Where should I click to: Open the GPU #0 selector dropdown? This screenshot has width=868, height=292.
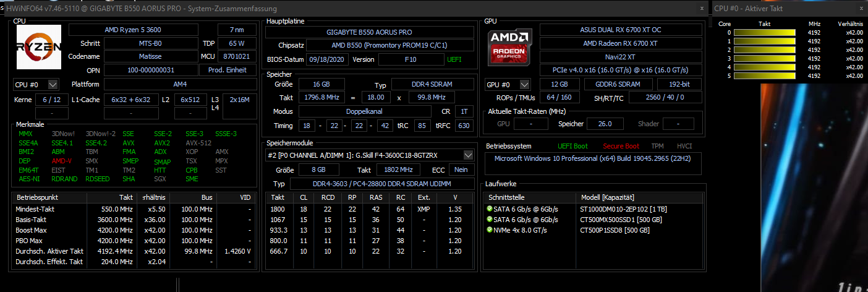525,84
